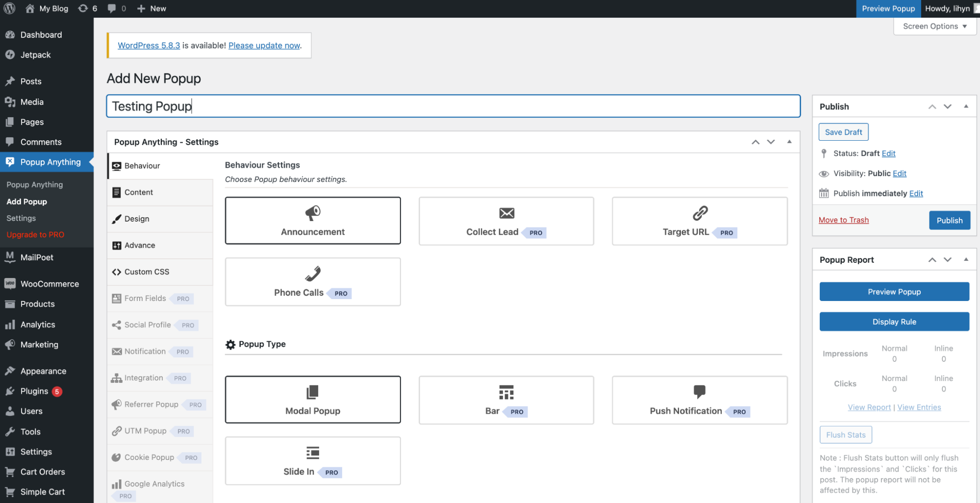Screen dimensions: 980x503
Task: Edit the Visibility setting link
Action: [900, 174]
